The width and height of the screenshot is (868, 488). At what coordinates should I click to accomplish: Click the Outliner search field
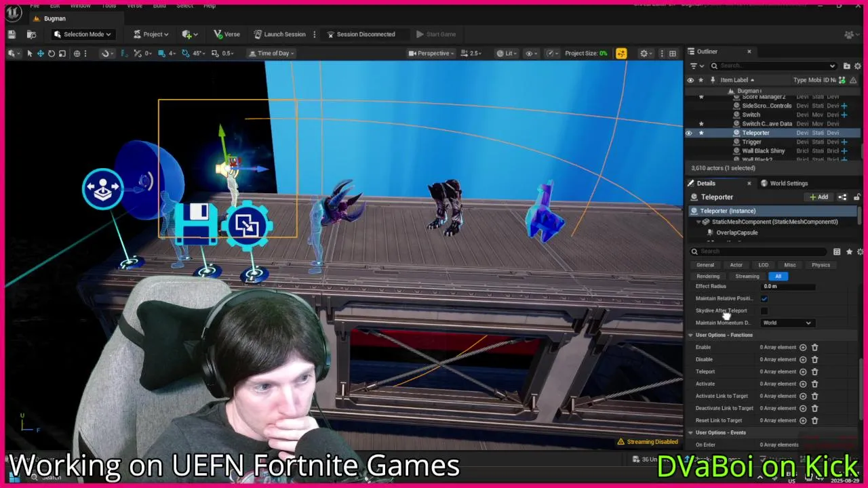coord(772,66)
